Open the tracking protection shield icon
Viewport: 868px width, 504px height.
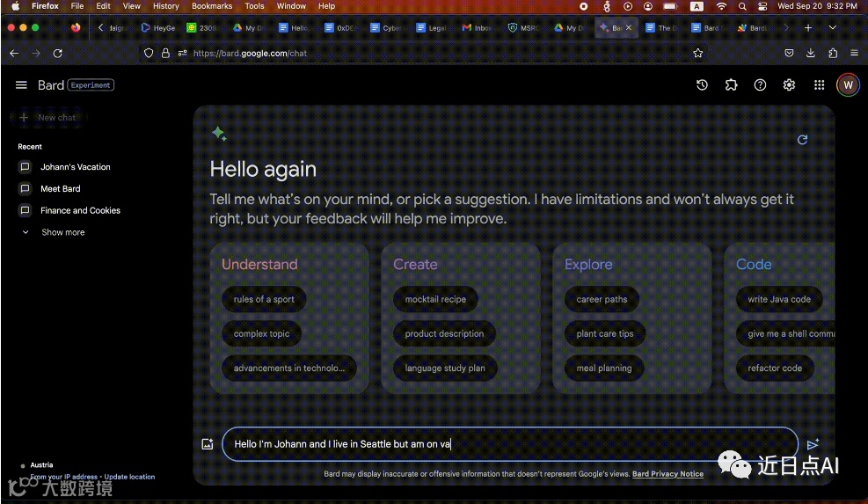click(149, 53)
